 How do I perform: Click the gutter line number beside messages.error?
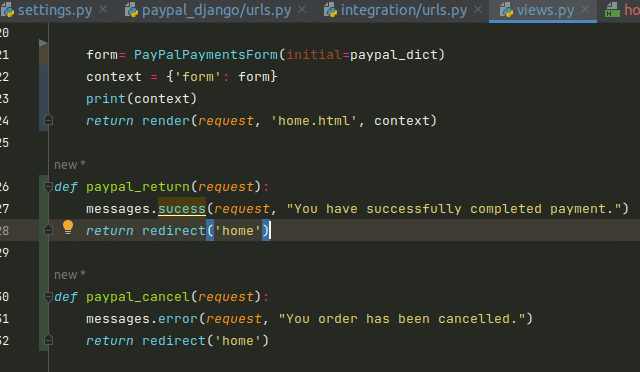pyautogui.click(x=4, y=319)
